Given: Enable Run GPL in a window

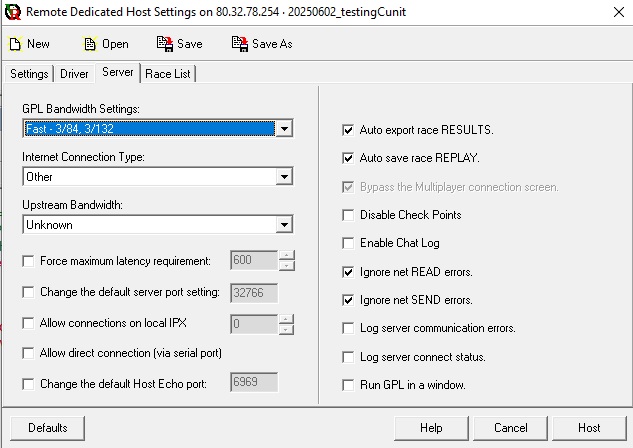Looking at the screenshot, I should (x=348, y=385).
